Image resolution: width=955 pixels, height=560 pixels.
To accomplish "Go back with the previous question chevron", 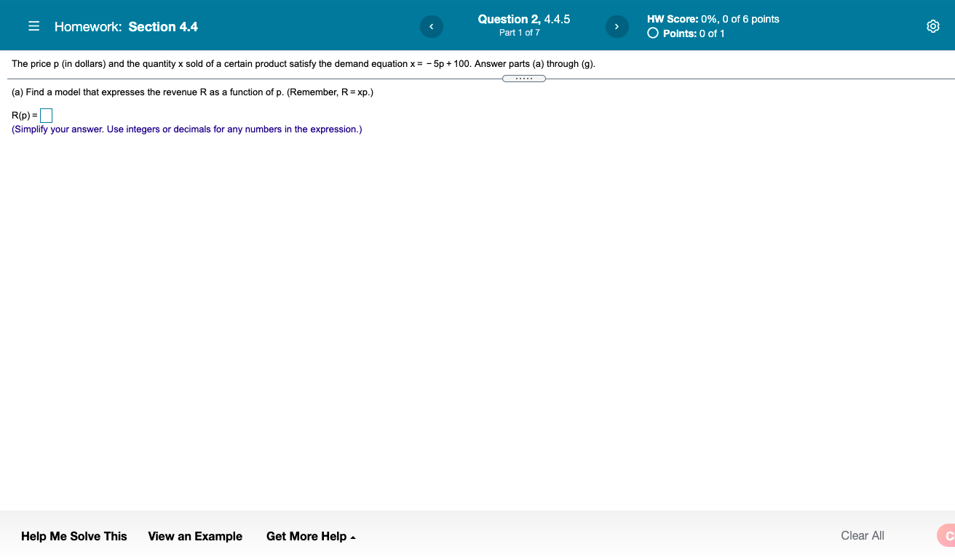I will point(431,26).
